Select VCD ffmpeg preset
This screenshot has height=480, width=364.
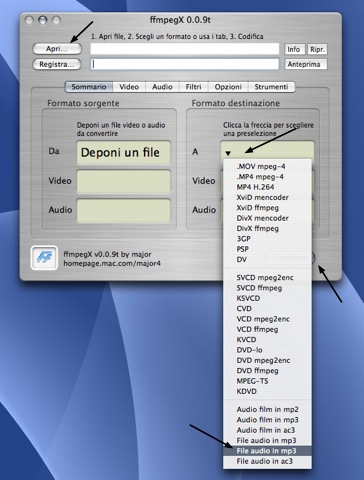pyautogui.click(x=267, y=329)
